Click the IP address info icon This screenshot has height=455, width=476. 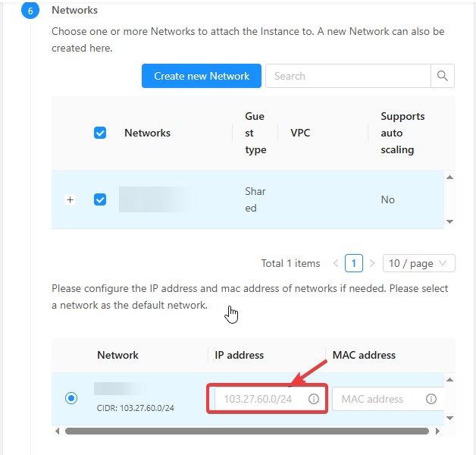click(314, 399)
